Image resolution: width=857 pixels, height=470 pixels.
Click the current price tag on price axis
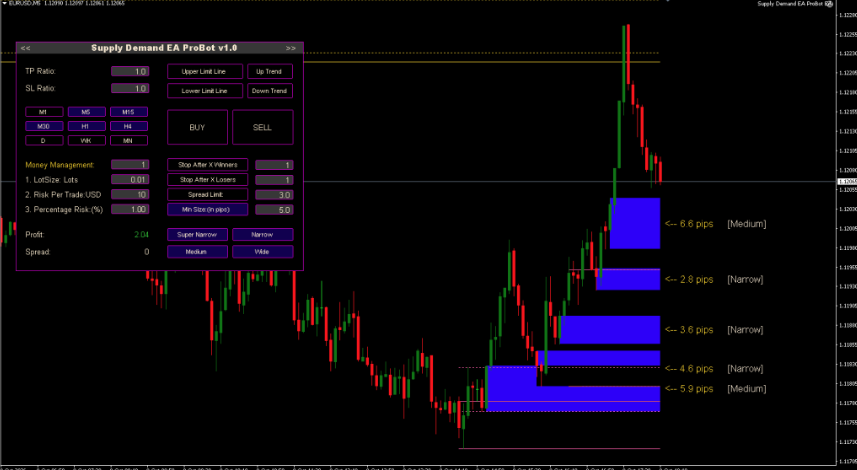click(847, 182)
